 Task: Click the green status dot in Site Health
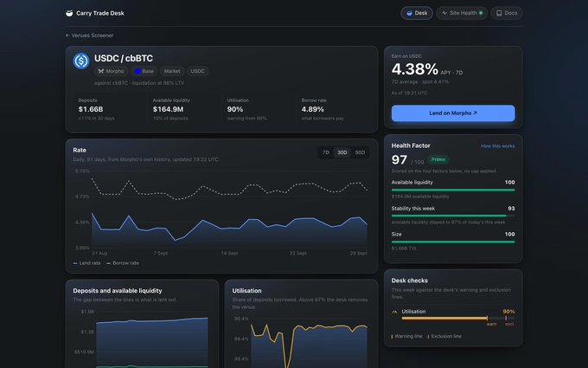(481, 13)
